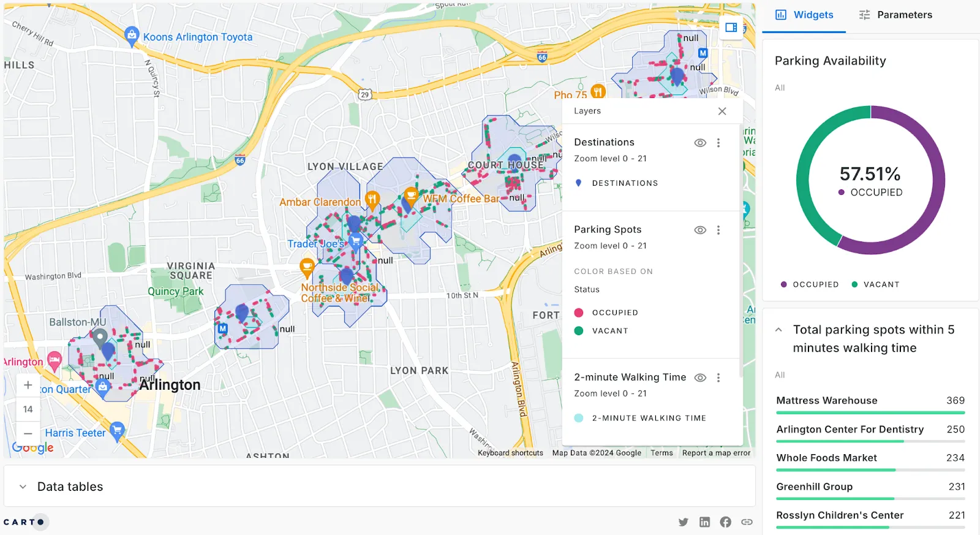Expand the Data tables section
This screenshot has height=535, width=980.
click(x=23, y=487)
